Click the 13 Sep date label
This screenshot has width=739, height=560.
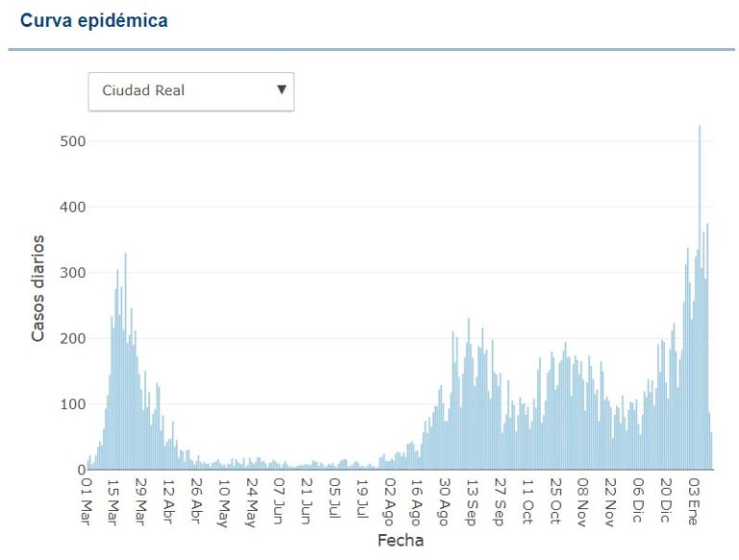[471, 499]
